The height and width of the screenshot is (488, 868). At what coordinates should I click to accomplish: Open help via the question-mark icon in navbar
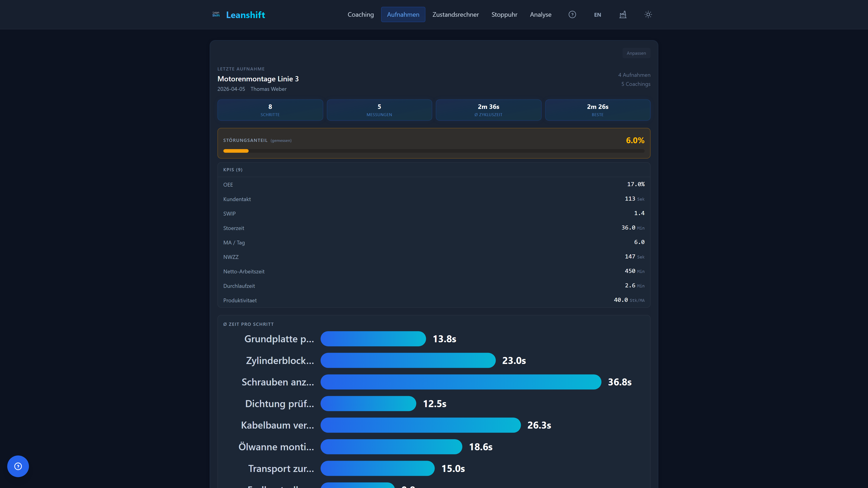tap(572, 14)
